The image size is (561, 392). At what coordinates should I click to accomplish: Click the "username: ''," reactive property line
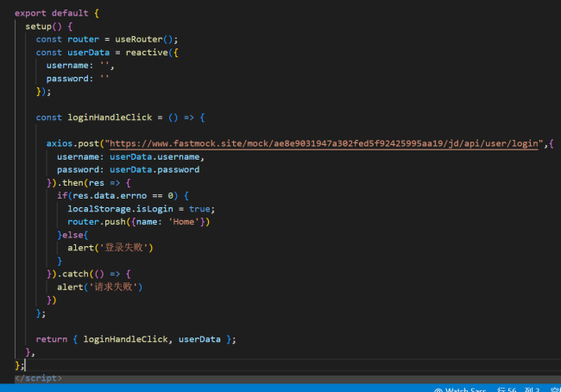[x=80, y=66]
